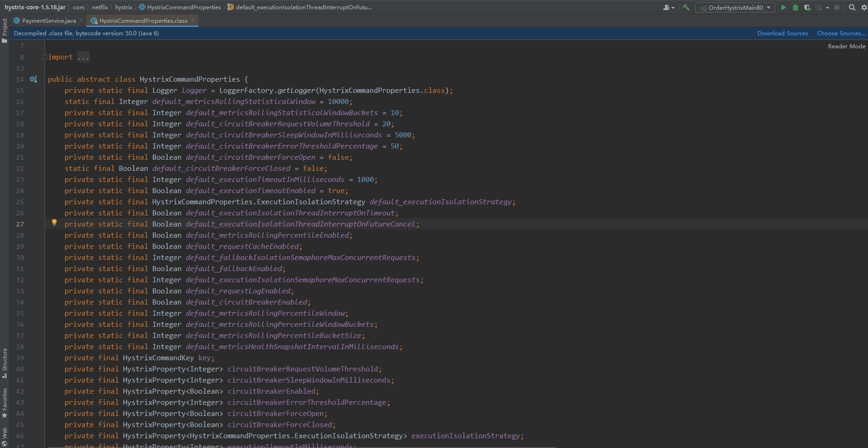Viewport: 868px width, 448px height.
Task: Build project with the green hammer icon
Action: click(x=686, y=7)
